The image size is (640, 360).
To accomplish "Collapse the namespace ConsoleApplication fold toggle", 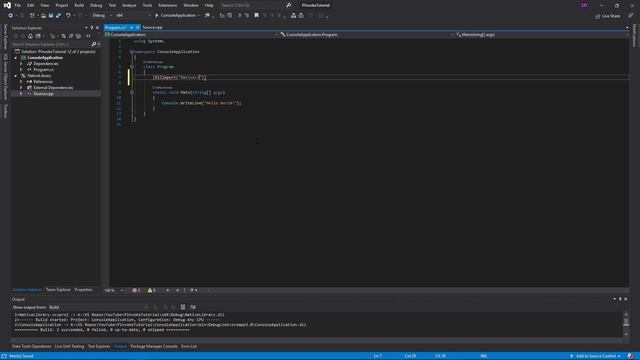I will [132, 52].
